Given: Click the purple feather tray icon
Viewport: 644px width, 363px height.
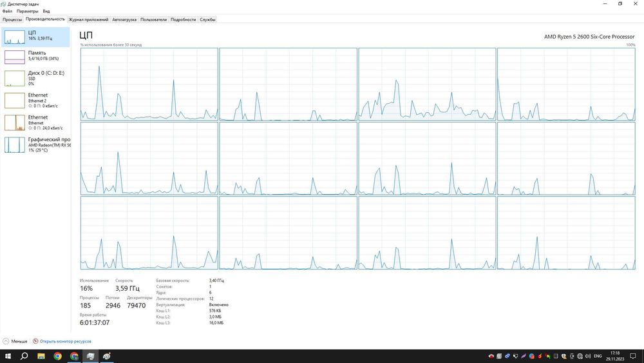Looking at the screenshot, I should point(524,356).
